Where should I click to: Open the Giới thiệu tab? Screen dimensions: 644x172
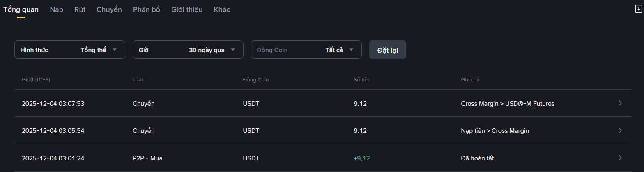coord(186,9)
